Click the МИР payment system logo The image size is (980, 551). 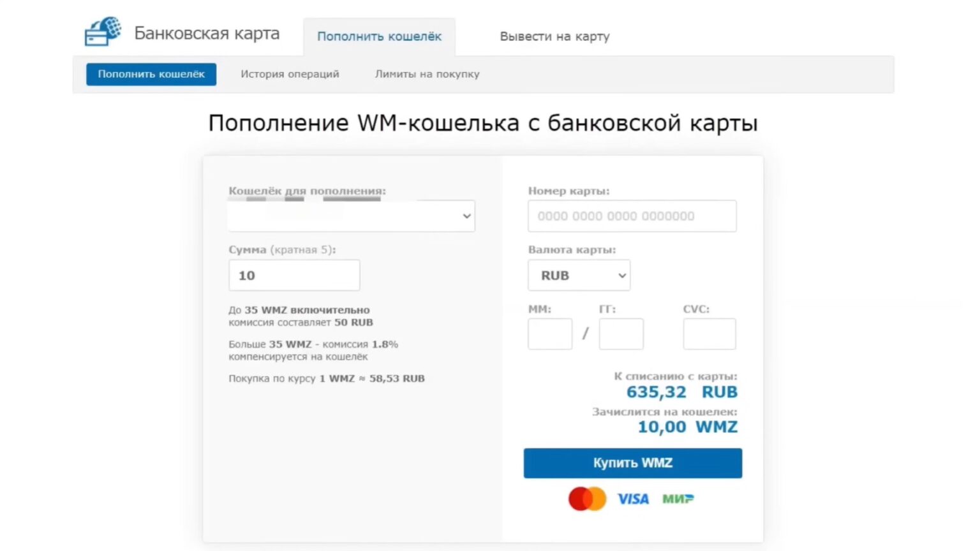tap(678, 499)
